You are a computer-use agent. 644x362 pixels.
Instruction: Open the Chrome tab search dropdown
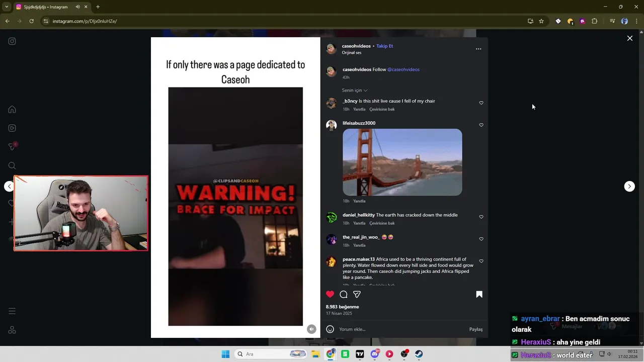pos(7,7)
